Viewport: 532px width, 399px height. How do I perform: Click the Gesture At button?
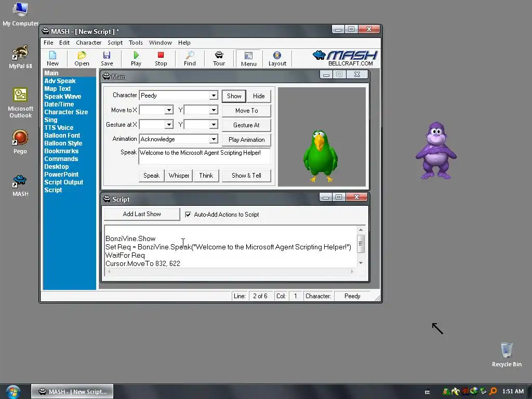point(246,125)
